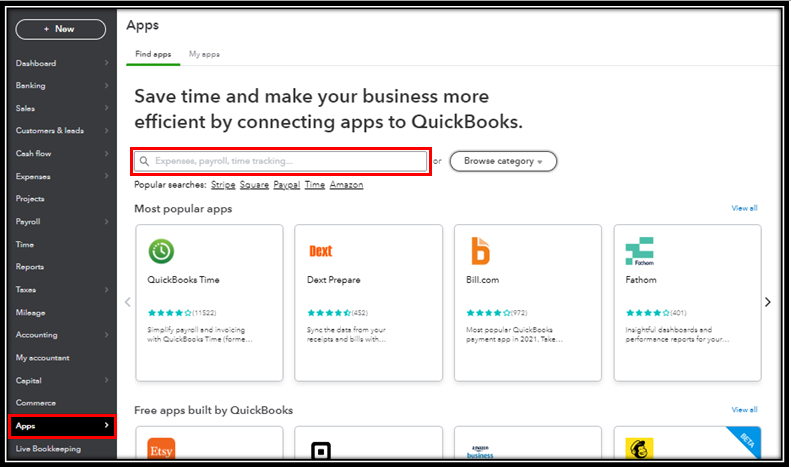Click the Time popular search link
This screenshot has height=469, width=791.
315,185
